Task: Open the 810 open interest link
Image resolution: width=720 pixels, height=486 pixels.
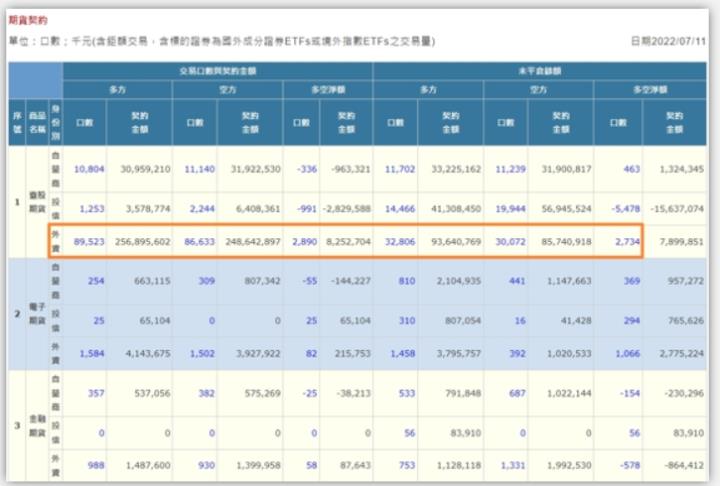Action: point(407,281)
